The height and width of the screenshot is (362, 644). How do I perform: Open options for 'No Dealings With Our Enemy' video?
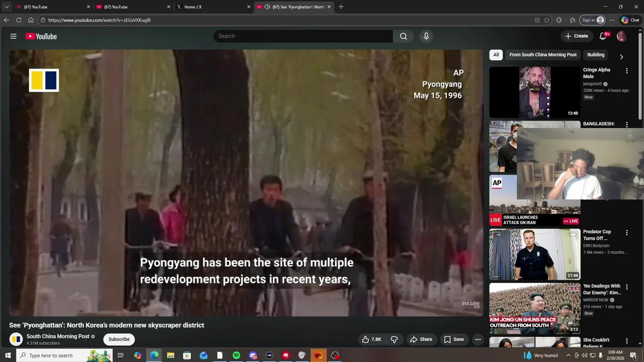coord(627,287)
